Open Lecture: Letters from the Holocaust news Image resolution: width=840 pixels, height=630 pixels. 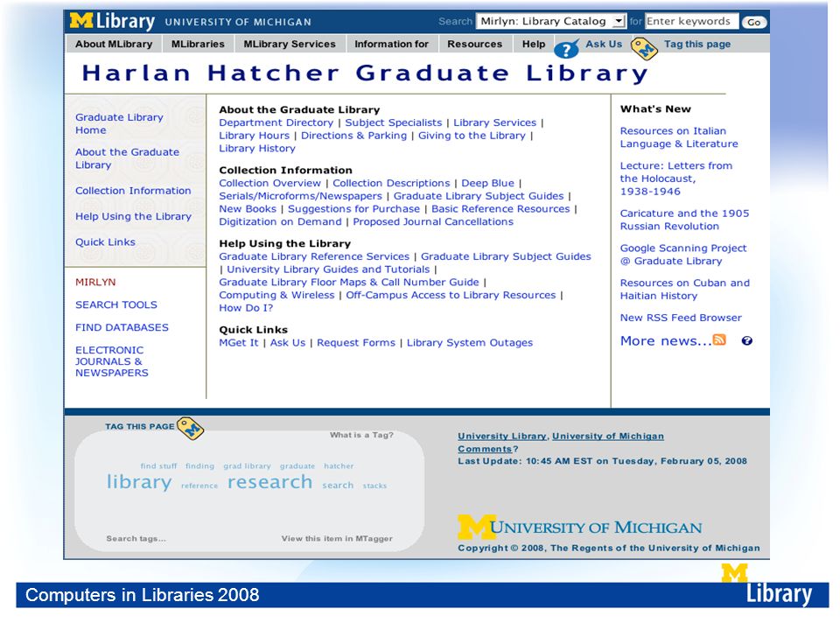[676, 178]
